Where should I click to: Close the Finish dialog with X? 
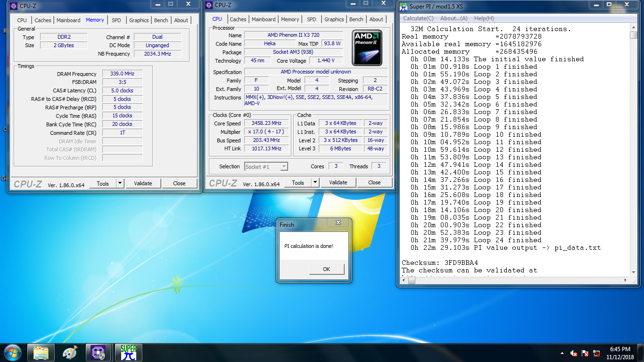[x=338, y=223]
